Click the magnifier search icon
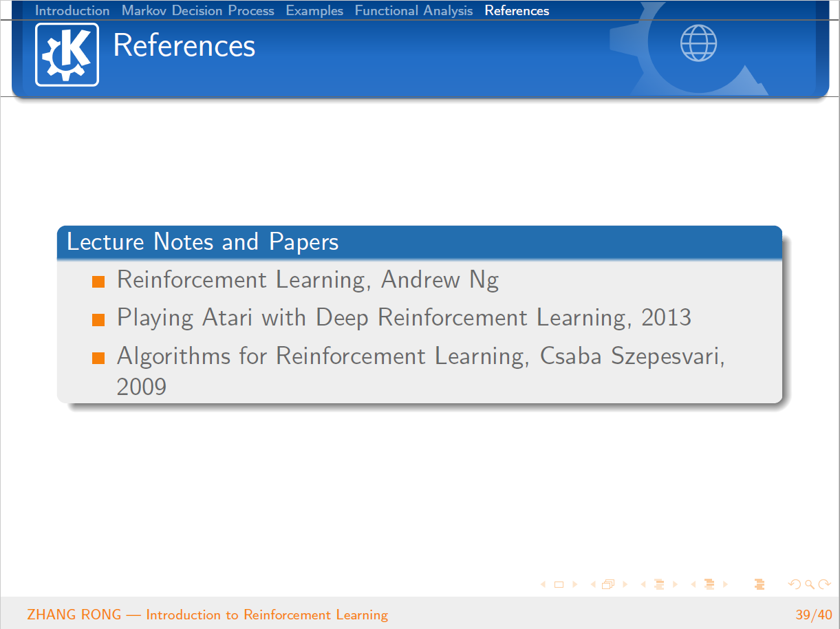The width and height of the screenshot is (840, 629). coord(810,584)
